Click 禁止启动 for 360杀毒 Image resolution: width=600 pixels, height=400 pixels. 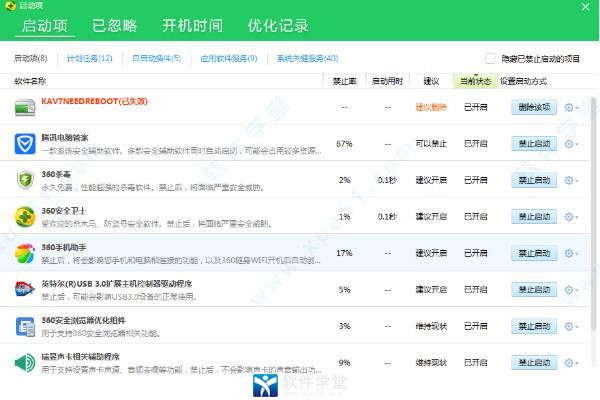(534, 180)
